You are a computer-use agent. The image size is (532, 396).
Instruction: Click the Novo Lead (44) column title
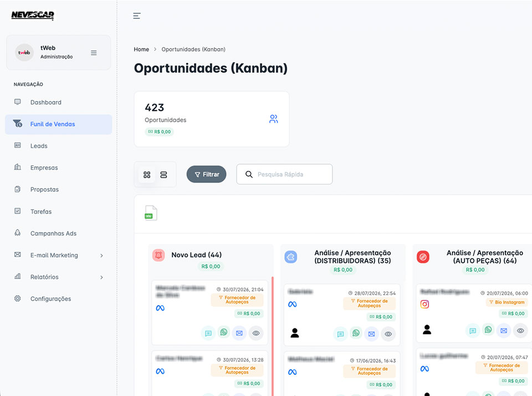[x=196, y=255]
